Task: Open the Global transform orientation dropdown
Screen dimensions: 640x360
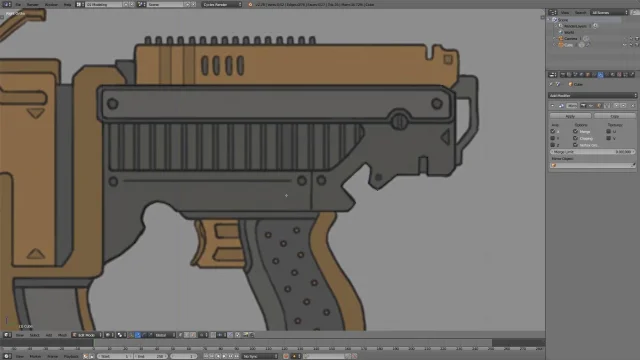Action: [x=165, y=335]
